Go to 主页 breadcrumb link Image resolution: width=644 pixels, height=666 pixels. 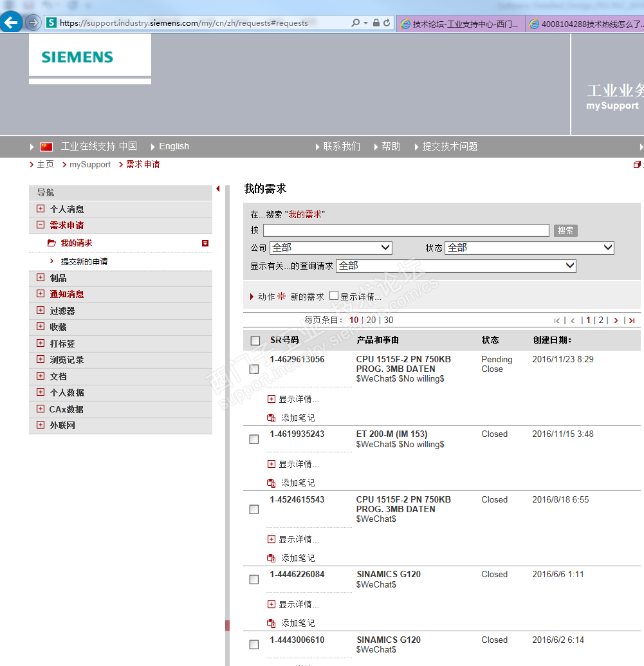(x=45, y=164)
